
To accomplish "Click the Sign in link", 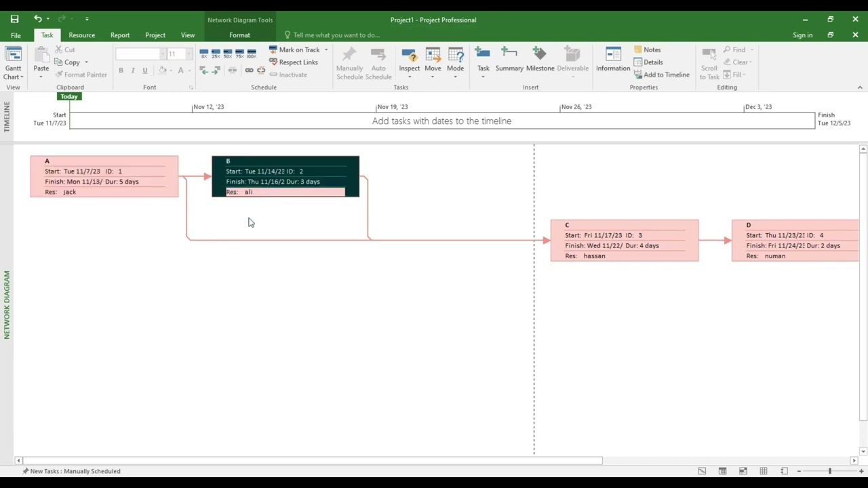I will pyautogui.click(x=802, y=35).
